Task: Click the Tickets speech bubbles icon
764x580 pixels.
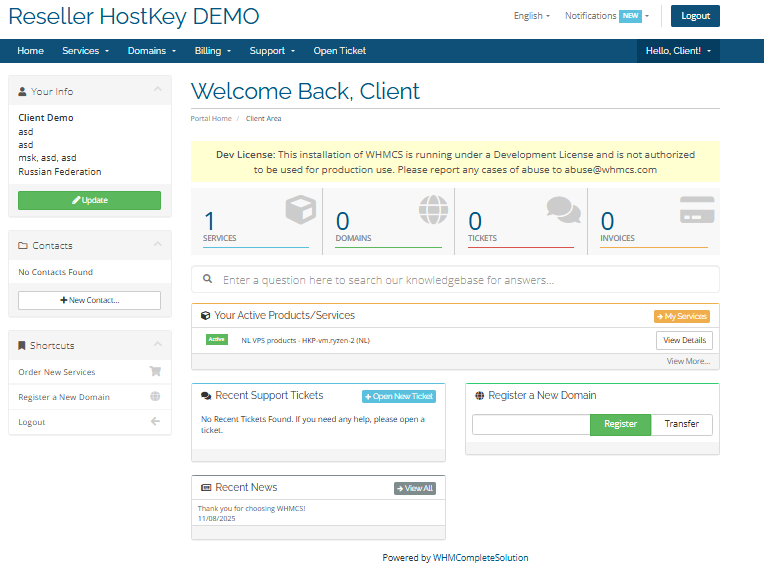Action: tap(563, 210)
